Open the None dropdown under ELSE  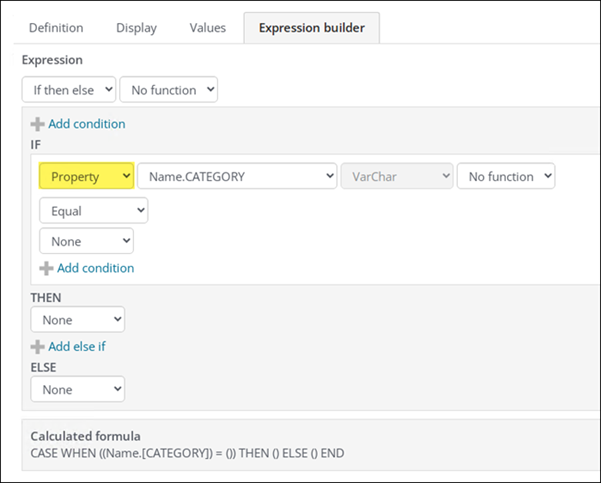pyautogui.click(x=77, y=389)
